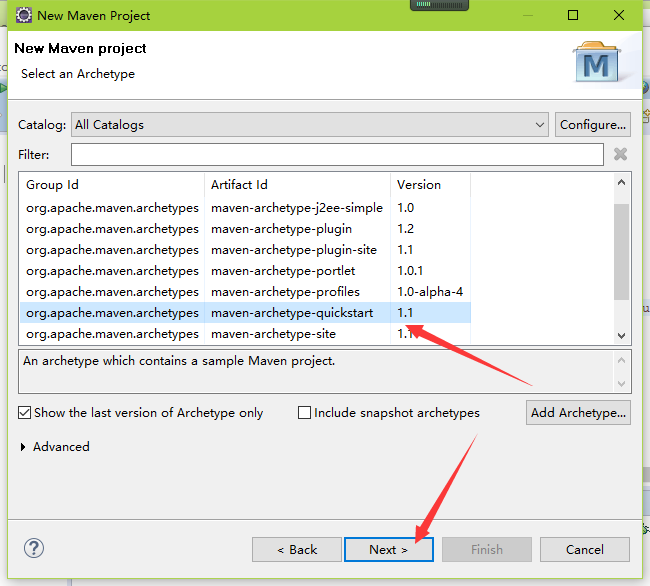Select the maven-archetype-quickstart row
The image size is (650, 586).
[245, 313]
